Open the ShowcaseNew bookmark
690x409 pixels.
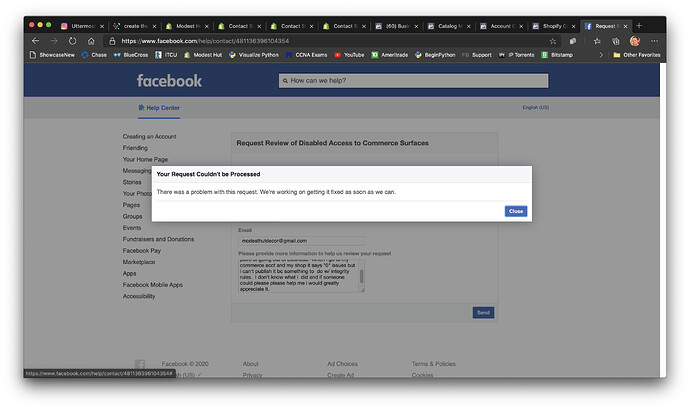[x=52, y=55]
